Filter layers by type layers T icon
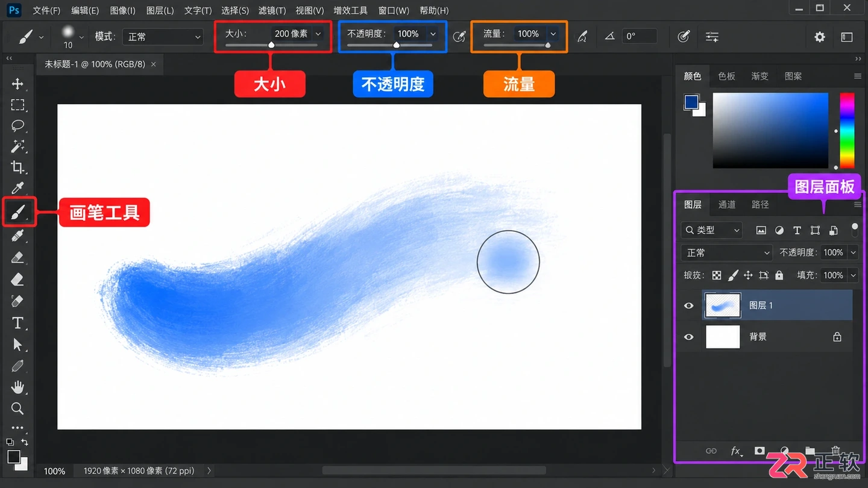Image resolution: width=868 pixels, height=488 pixels. click(x=797, y=230)
